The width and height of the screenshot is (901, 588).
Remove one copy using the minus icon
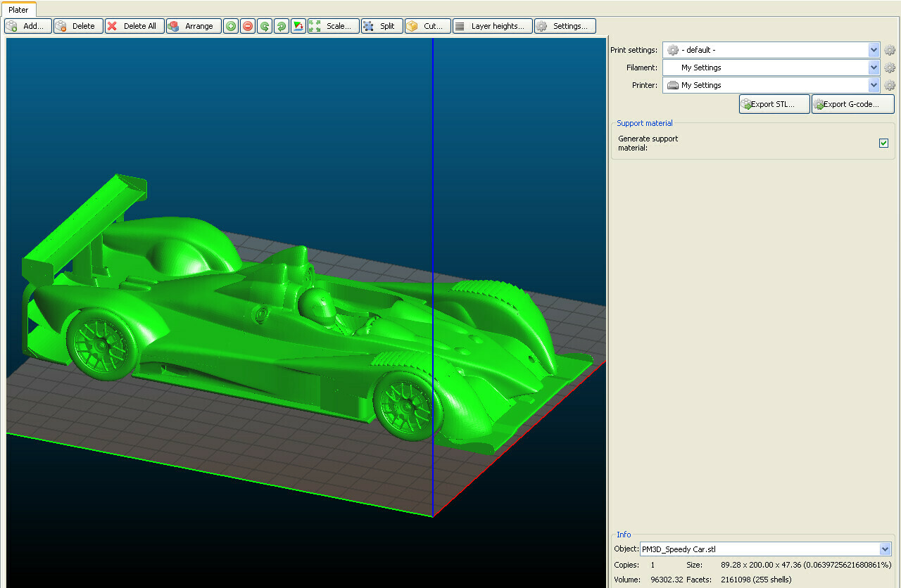tap(247, 25)
